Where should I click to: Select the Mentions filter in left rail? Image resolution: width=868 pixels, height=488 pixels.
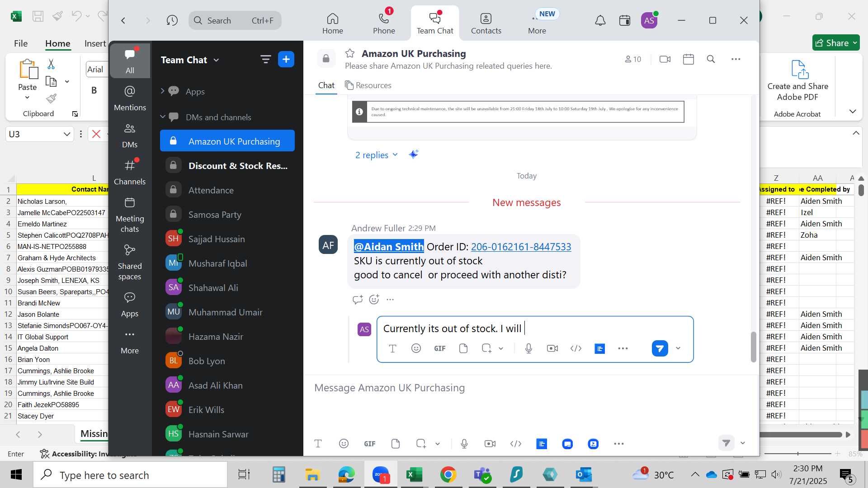coord(130,99)
